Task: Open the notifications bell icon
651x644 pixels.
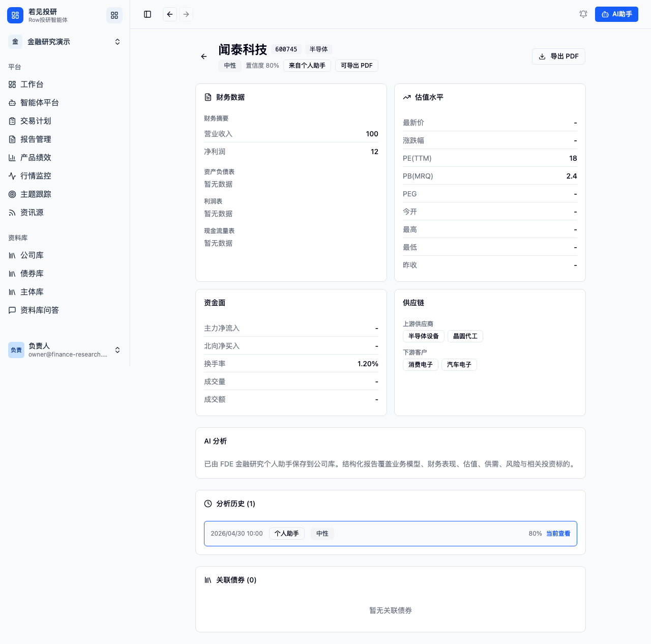Action: (x=583, y=14)
